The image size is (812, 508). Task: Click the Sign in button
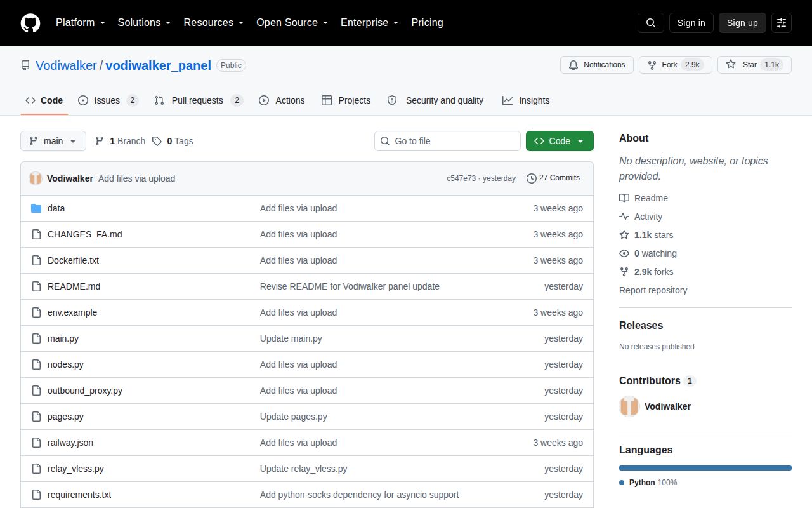691,23
